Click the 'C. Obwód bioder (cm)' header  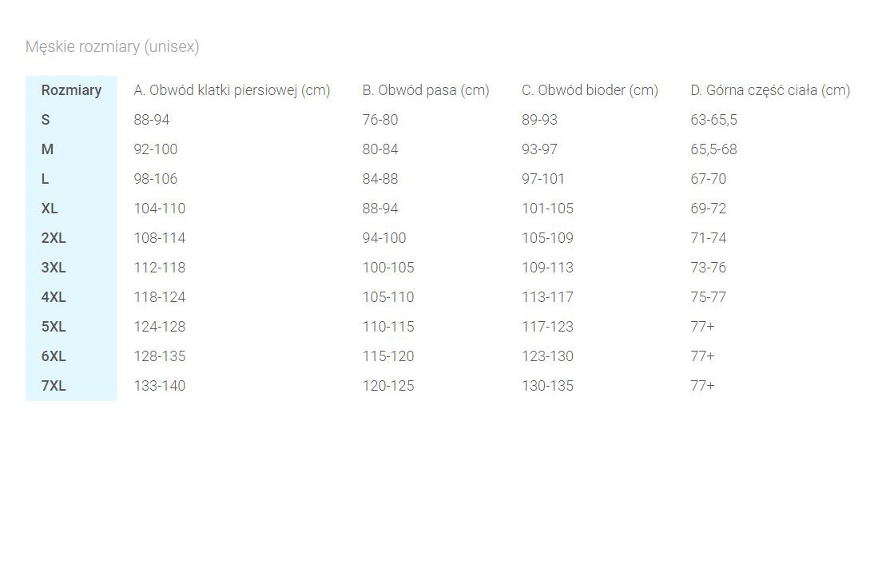click(x=590, y=90)
